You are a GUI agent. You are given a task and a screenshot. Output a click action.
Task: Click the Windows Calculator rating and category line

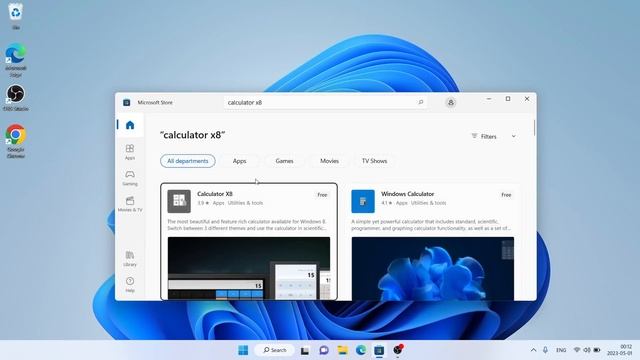click(413, 203)
